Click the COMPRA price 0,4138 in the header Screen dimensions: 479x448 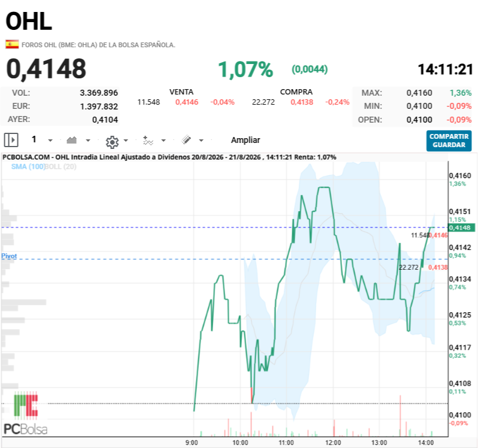(302, 102)
